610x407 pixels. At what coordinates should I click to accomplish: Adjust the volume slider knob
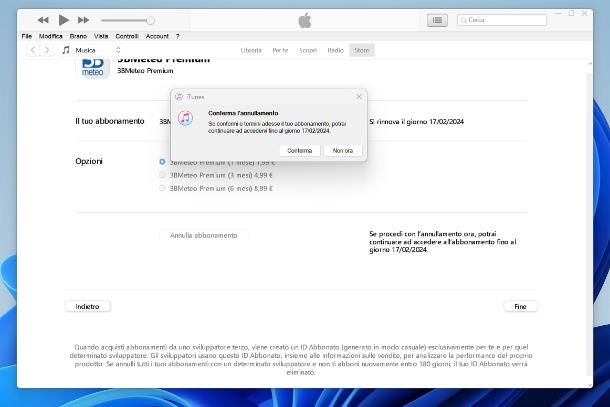pyautogui.click(x=150, y=20)
